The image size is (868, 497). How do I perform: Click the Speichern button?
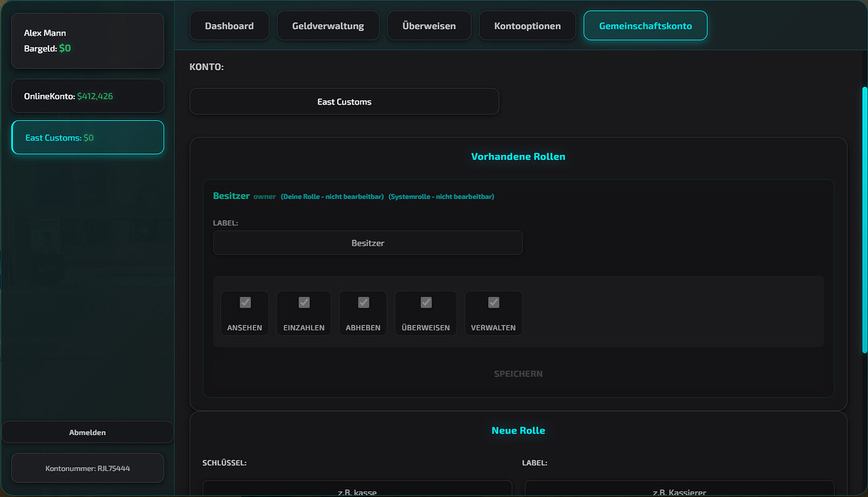tap(518, 374)
